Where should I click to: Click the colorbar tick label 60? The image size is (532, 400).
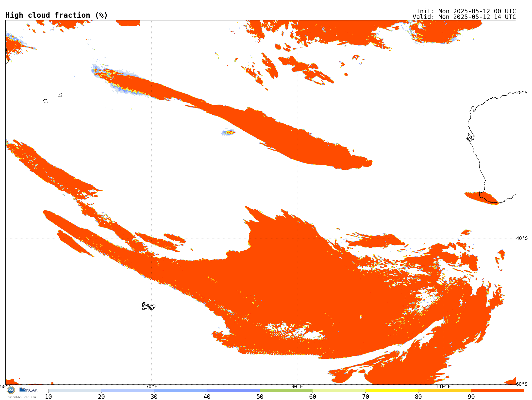point(313,397)
